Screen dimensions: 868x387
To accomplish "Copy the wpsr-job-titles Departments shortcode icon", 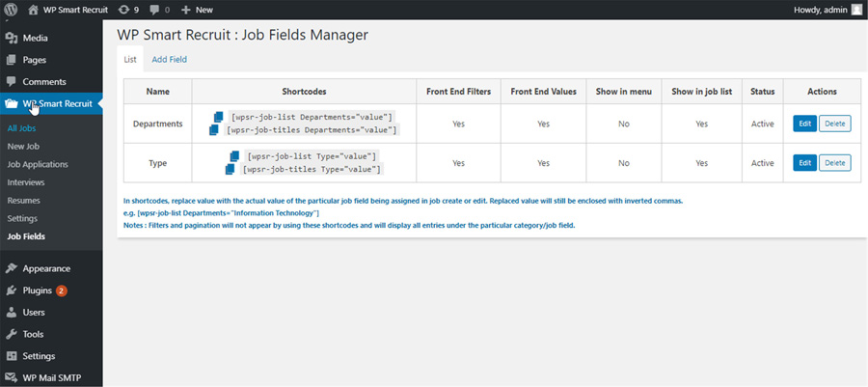I will (x=214, y=129).
